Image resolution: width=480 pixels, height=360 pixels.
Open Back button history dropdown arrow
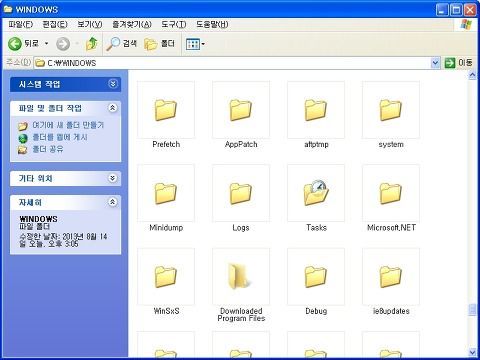[46, 44]
